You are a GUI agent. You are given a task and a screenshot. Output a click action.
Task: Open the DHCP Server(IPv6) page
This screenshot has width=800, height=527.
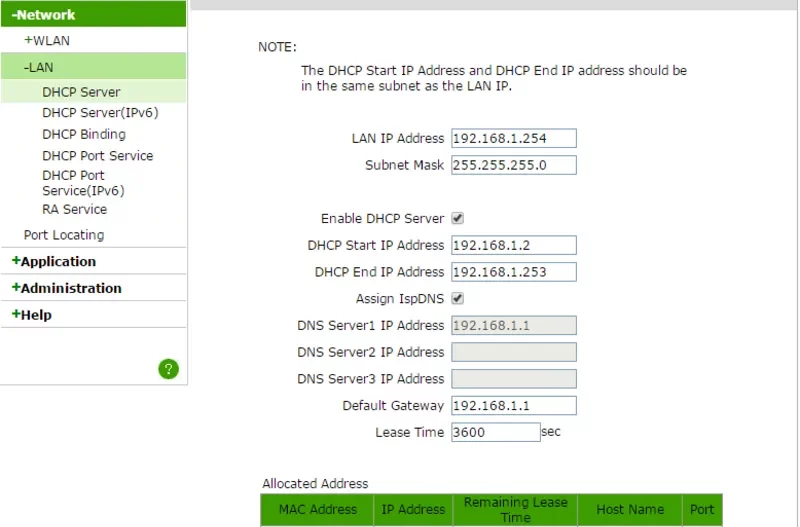100,113
